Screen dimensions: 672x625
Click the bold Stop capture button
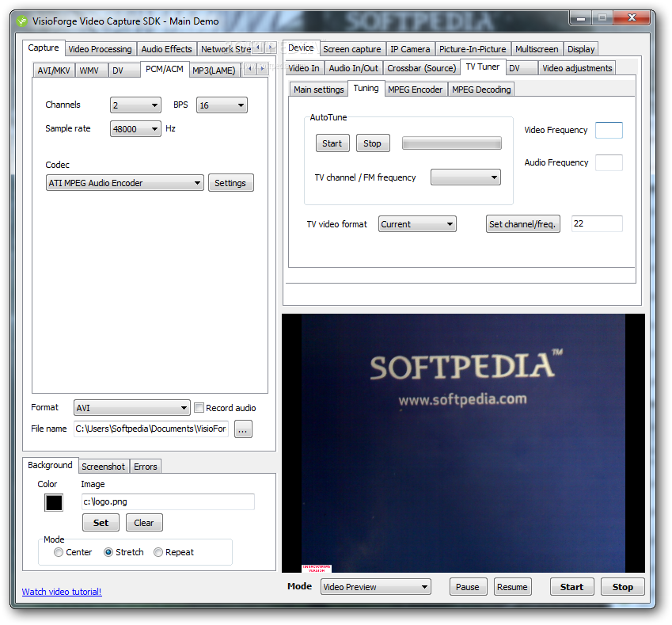tap(623, 587)
